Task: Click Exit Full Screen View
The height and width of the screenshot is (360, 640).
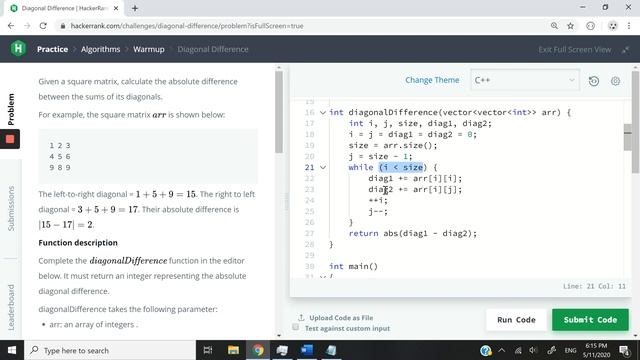Action: (x=574, y=49)
